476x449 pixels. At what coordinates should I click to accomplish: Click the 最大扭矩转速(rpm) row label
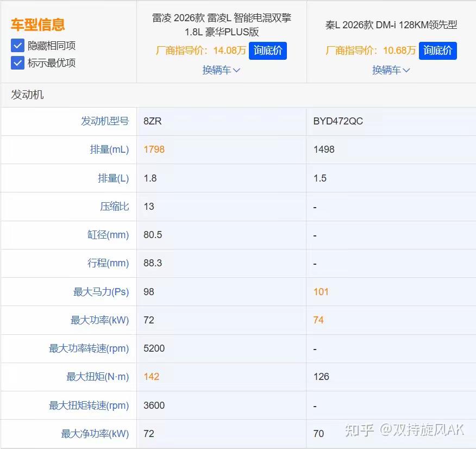click(x=89, y=406)
